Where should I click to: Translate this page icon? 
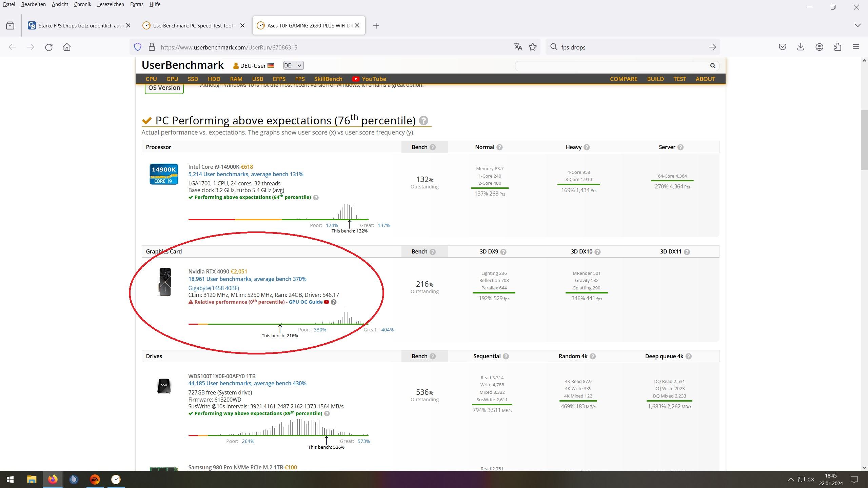[x=518, y=47]
